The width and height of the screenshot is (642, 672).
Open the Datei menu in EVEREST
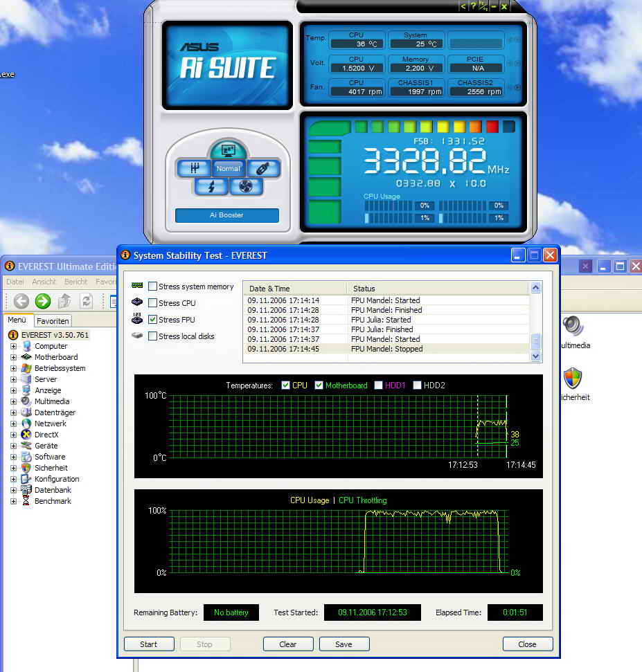click(15, 282)
